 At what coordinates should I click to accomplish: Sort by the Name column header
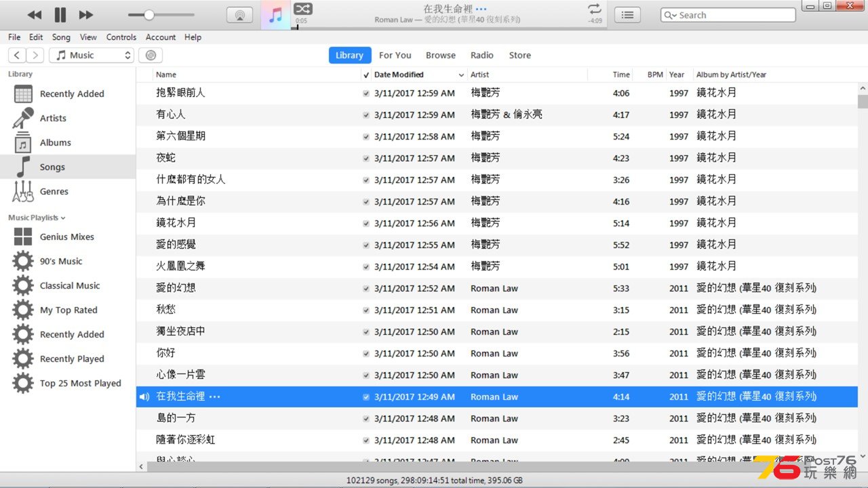point(258,75)
